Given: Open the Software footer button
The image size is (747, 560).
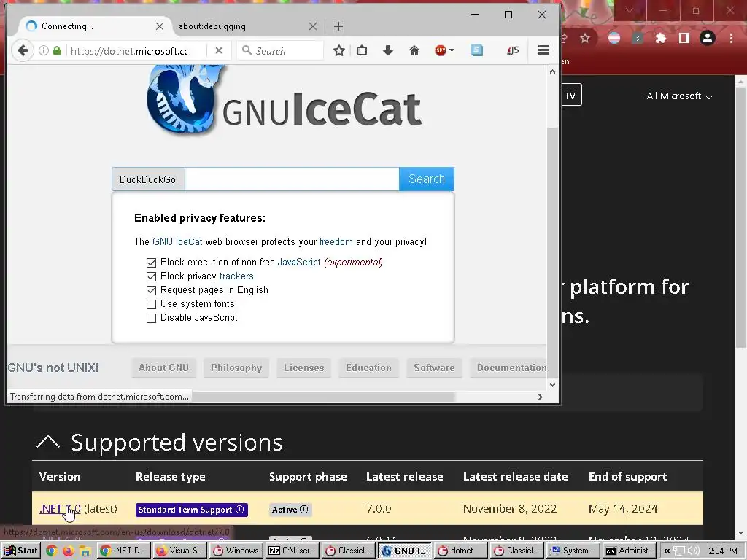Looking at the screenshot, I should [434, 367].
